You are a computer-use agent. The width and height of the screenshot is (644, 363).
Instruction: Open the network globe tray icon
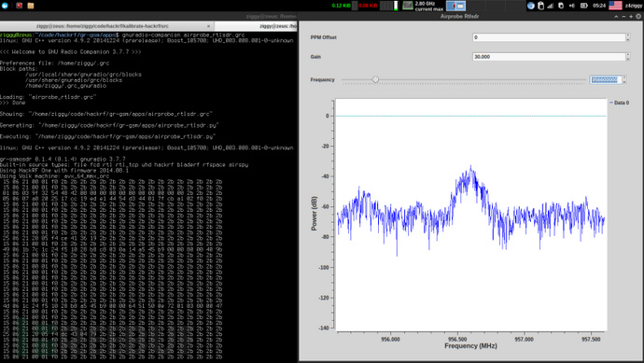click(x=531, y=6)
